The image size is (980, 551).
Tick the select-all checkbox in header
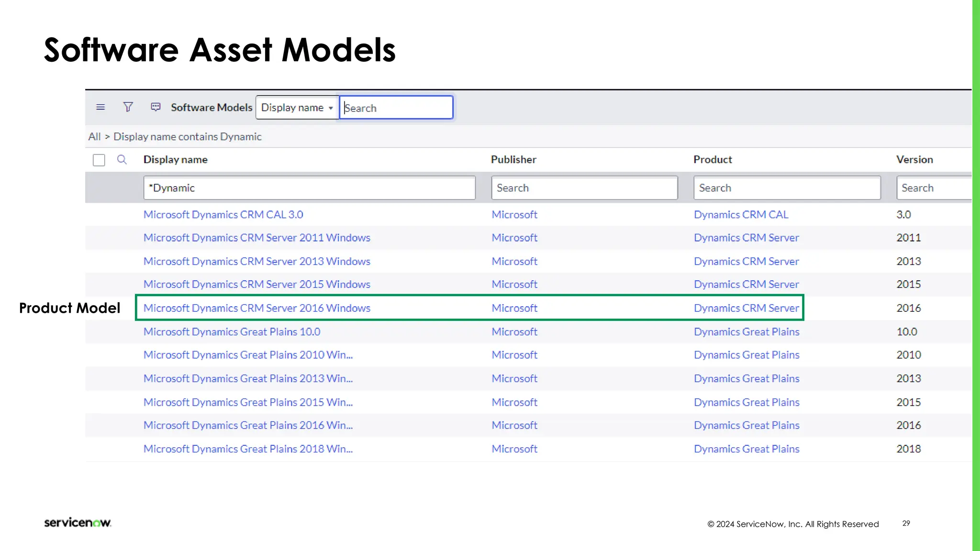click(99, 160)
